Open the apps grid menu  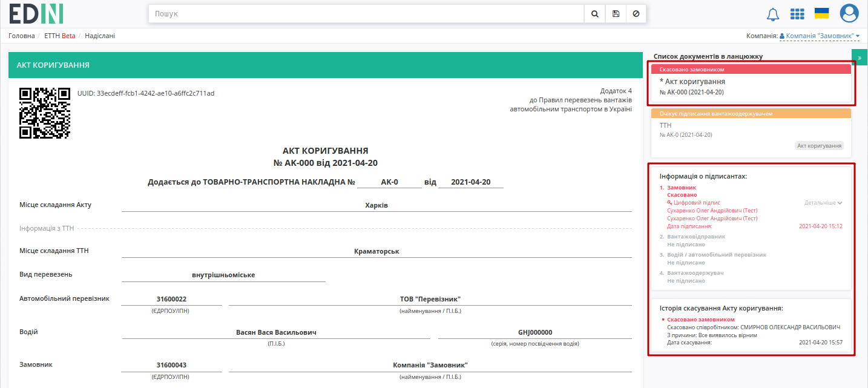coord(797,14)
